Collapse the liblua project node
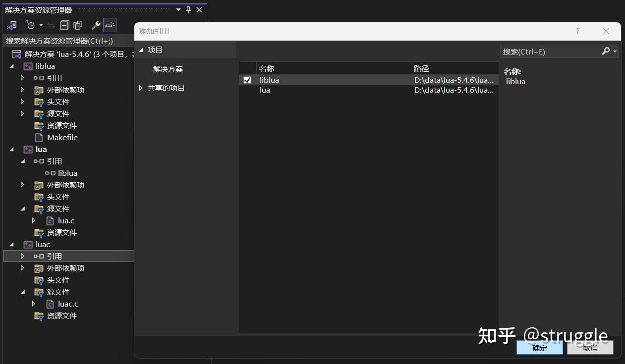This screenshot has height=364, width=625. tap(12, 66)
